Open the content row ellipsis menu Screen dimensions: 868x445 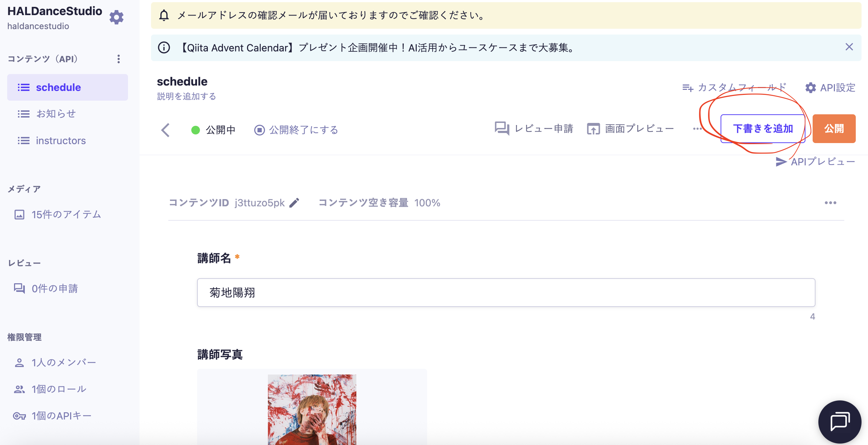tap(830, 203)
